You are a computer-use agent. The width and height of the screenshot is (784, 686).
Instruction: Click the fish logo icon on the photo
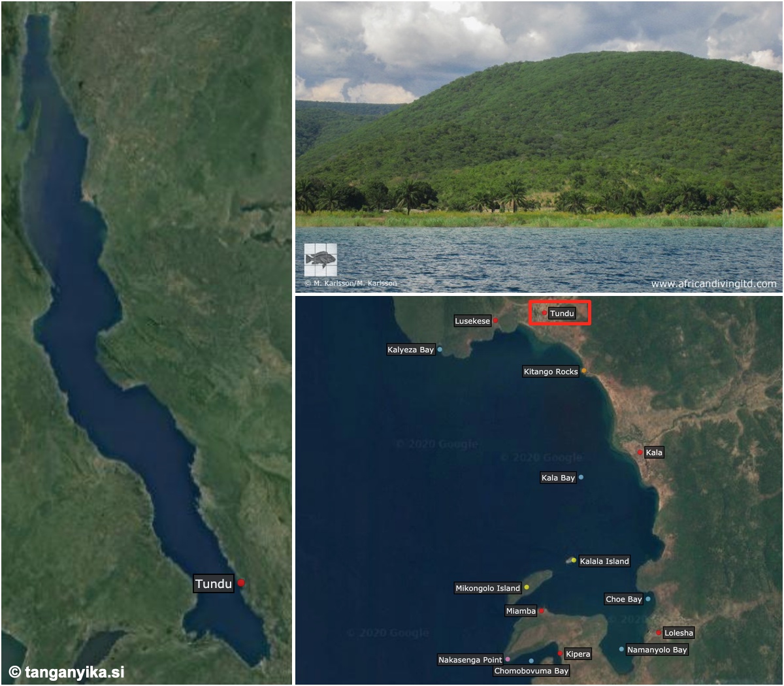pyautogui.click(x=321, y=260)
